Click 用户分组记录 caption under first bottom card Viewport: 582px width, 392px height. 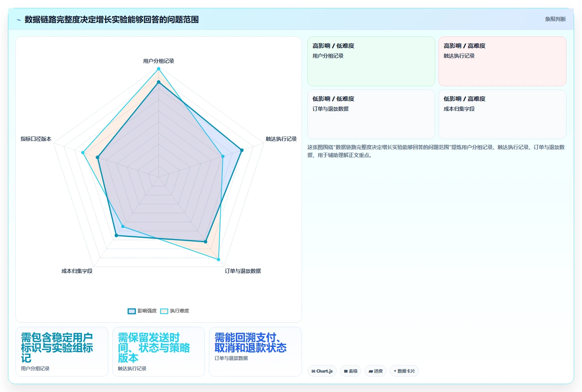pos(35,368)
